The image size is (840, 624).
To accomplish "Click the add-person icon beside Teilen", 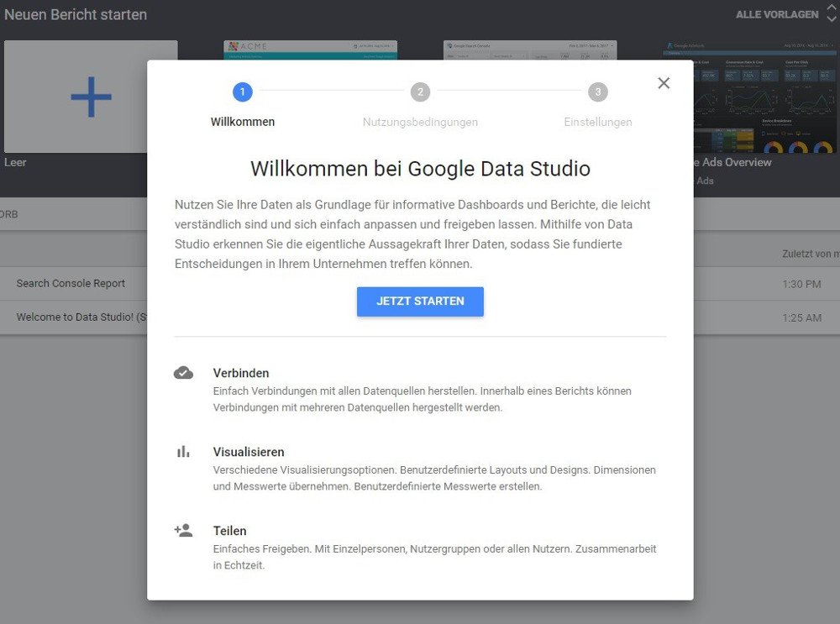I will (183, 530).
